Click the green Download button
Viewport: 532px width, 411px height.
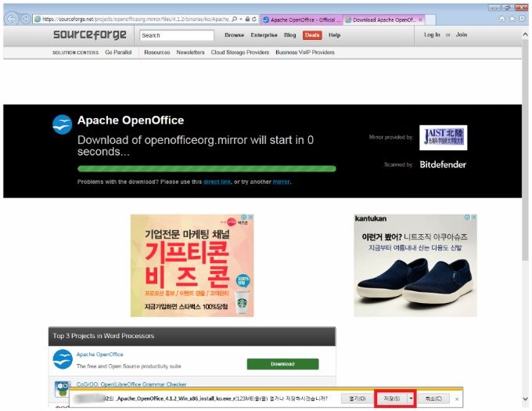(282, 364)
